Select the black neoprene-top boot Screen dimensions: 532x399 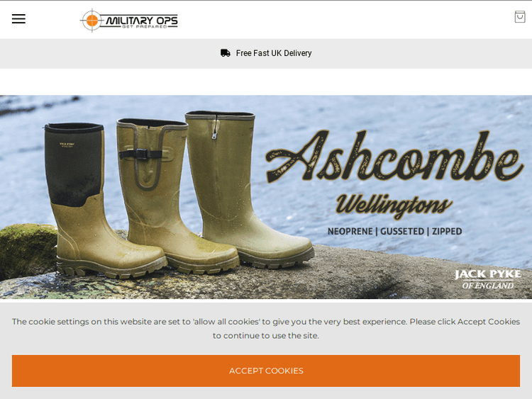pyautogui.click(x=105, y=200)
